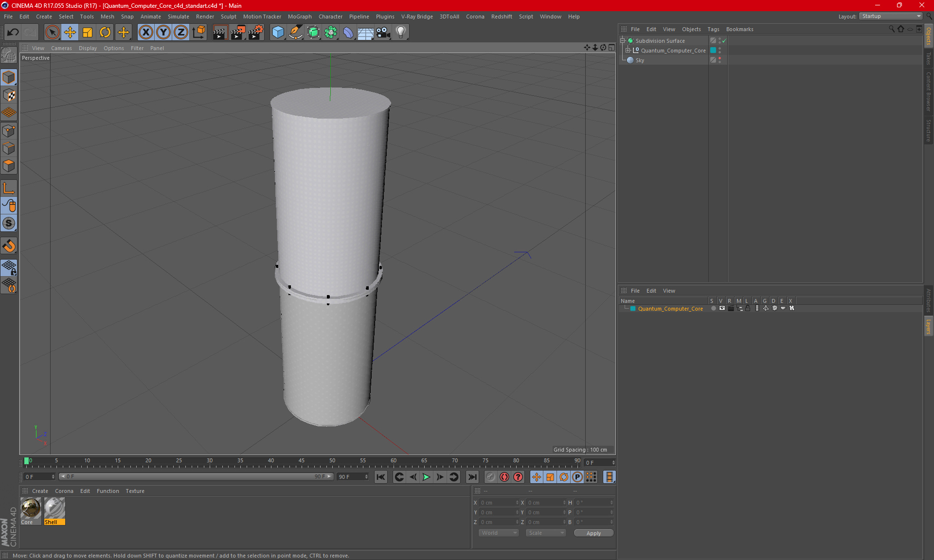Open the World coordinate dropdown
Image resolution: width=934 pixels, height=560 pixels.
(x=499, y=533)
